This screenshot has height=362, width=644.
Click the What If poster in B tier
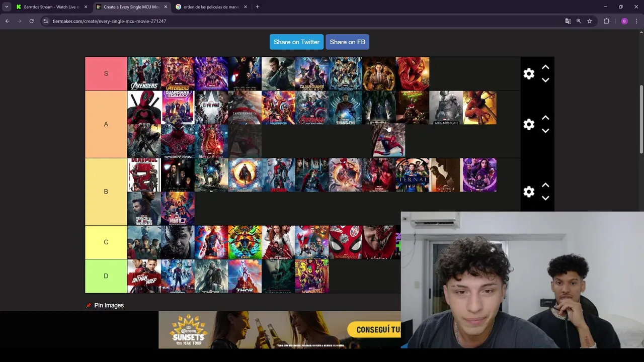pos(178,209)
